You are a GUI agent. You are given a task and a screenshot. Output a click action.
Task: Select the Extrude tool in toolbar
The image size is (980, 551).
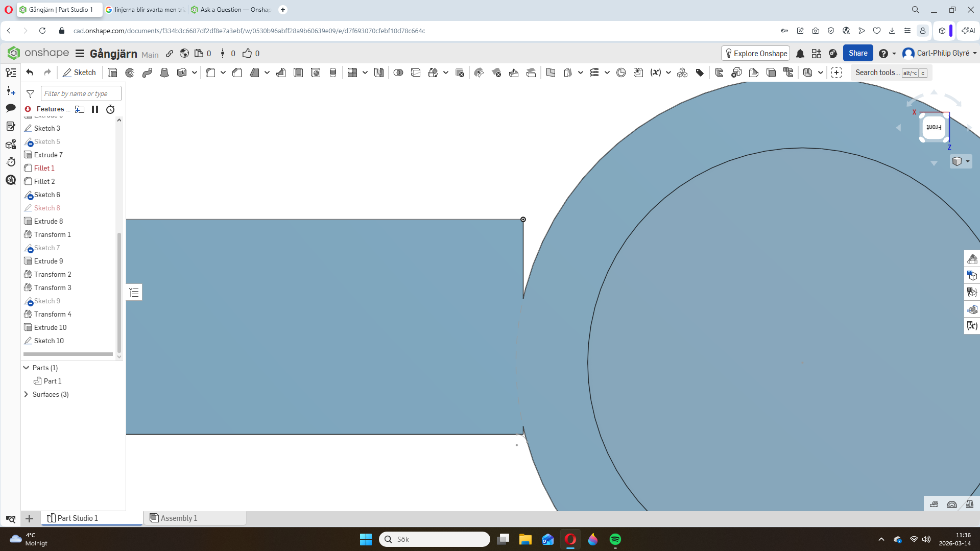click(112, 73)
